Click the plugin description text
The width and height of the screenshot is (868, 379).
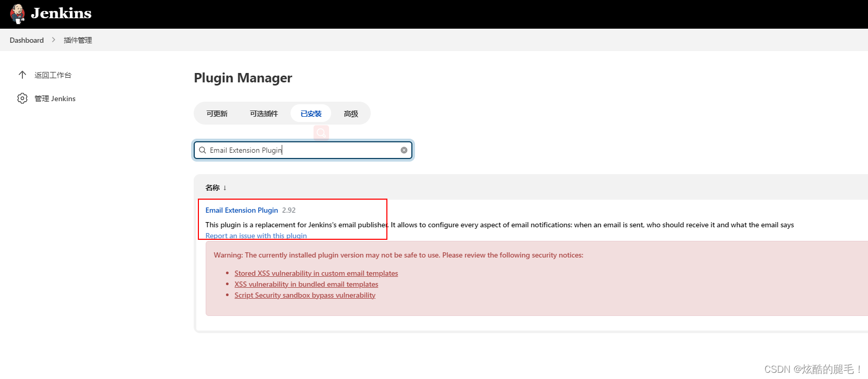pyautogui.click(x=499, y=225)
